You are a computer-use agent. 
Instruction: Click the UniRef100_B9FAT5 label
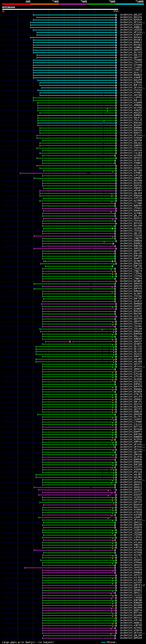[131, 387]
